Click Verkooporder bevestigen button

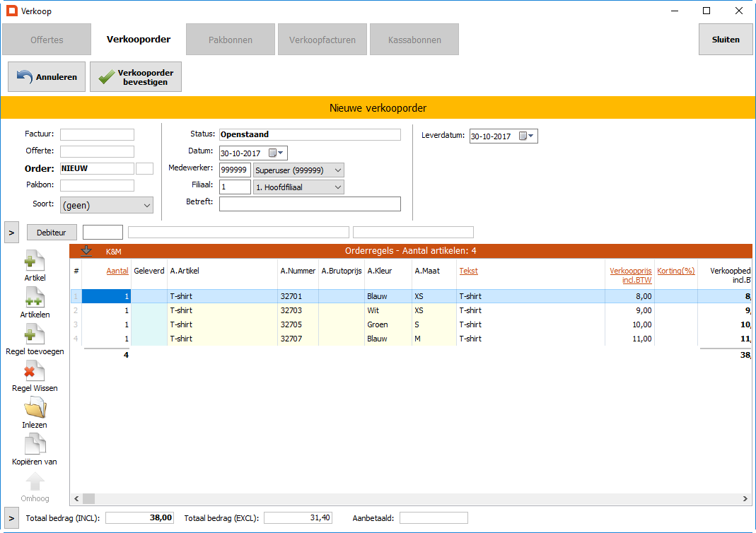pyautogui.click(x=136, y=77)
